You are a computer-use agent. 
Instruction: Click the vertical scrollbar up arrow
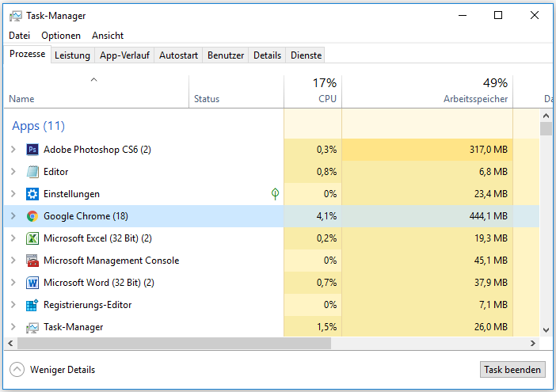[x=546, y=116]
